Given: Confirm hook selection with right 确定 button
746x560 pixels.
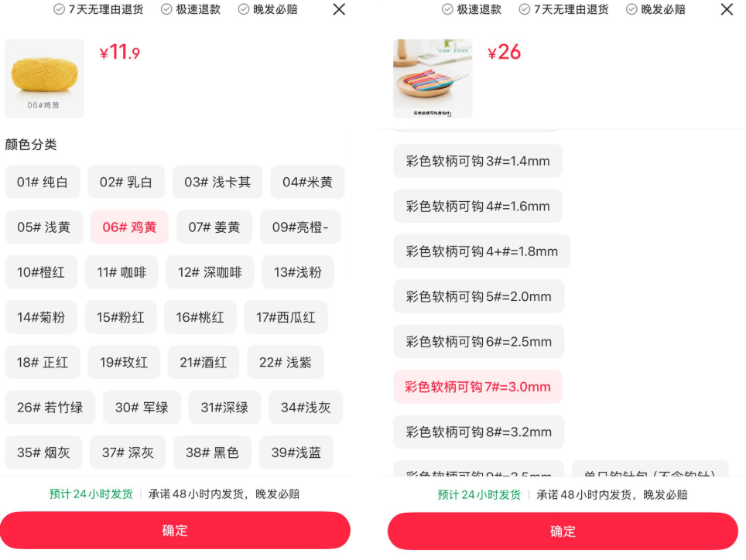Looking at the screenshot, I should click(x=563, y=531).
